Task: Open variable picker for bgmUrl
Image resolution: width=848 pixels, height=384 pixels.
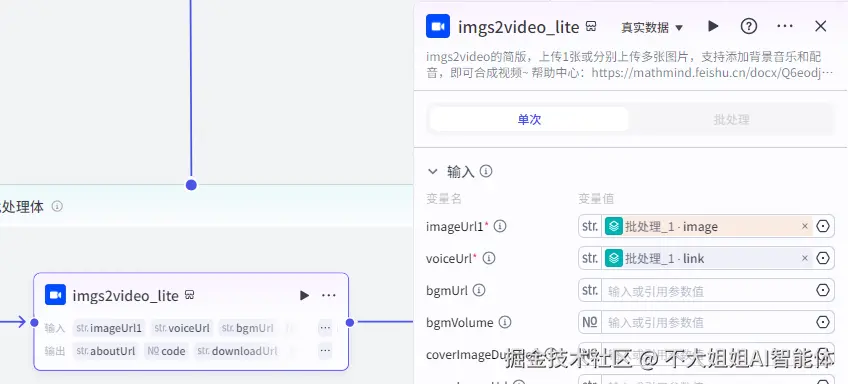Action: coord(823,290)
